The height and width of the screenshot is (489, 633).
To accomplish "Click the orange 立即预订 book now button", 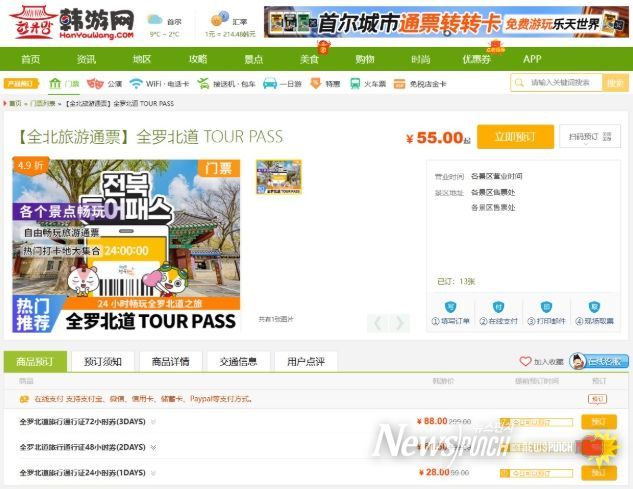I will point(514,137).
